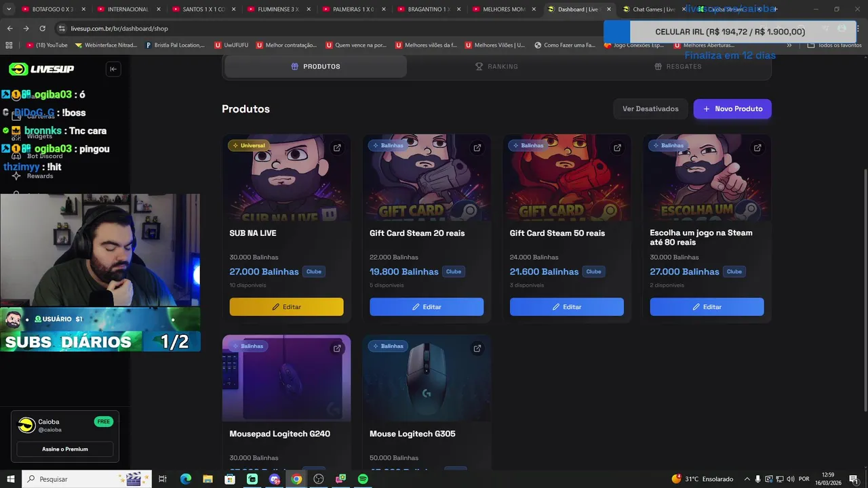Viewport: 868px width, 488px height.
Task: Click the address bar URL field
Action: pos(325,28)
